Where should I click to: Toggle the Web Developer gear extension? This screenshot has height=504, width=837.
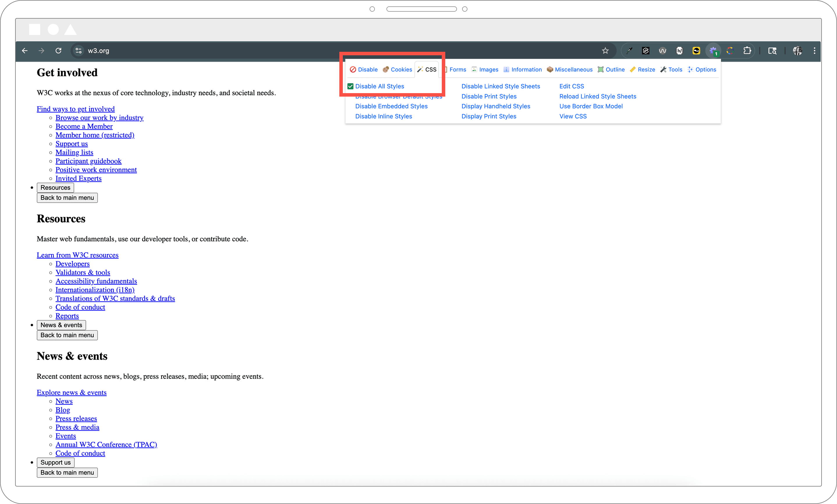coord(713,51)
